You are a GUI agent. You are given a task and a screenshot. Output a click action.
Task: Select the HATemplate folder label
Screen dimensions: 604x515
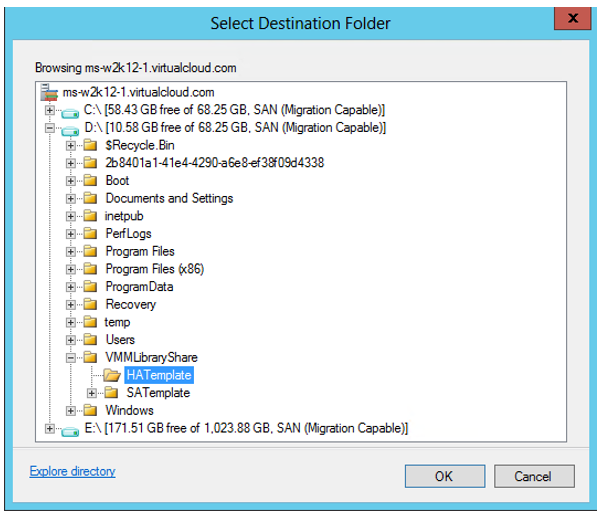point(159,375)
